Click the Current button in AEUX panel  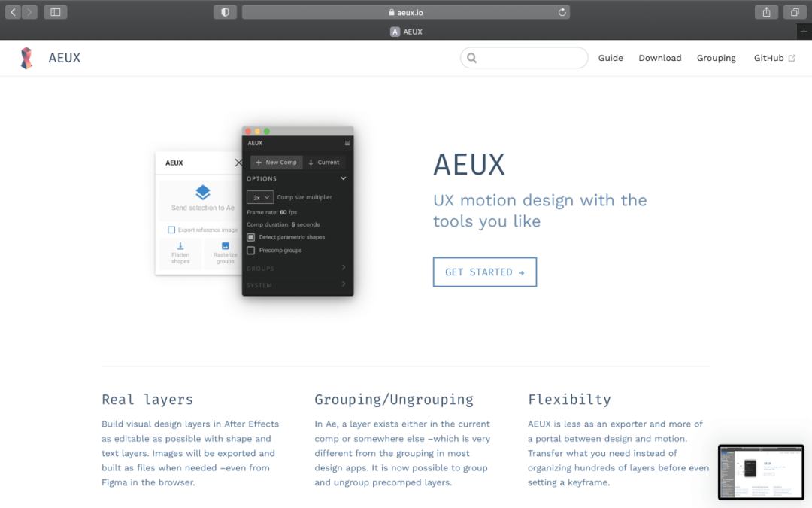pos(324,163)
